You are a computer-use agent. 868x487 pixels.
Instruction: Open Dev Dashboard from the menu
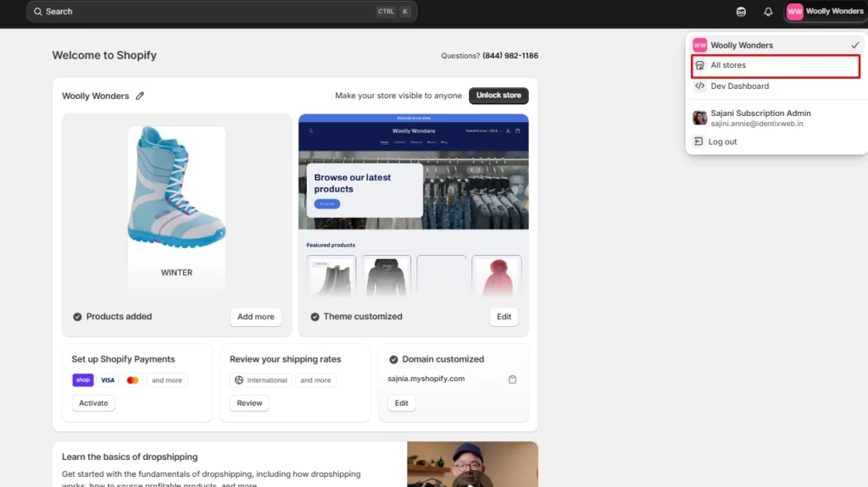click(x=776, y=86)
